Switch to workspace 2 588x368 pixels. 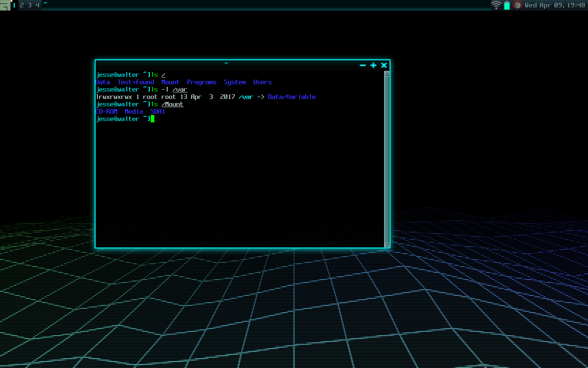(x=22, y=5)
